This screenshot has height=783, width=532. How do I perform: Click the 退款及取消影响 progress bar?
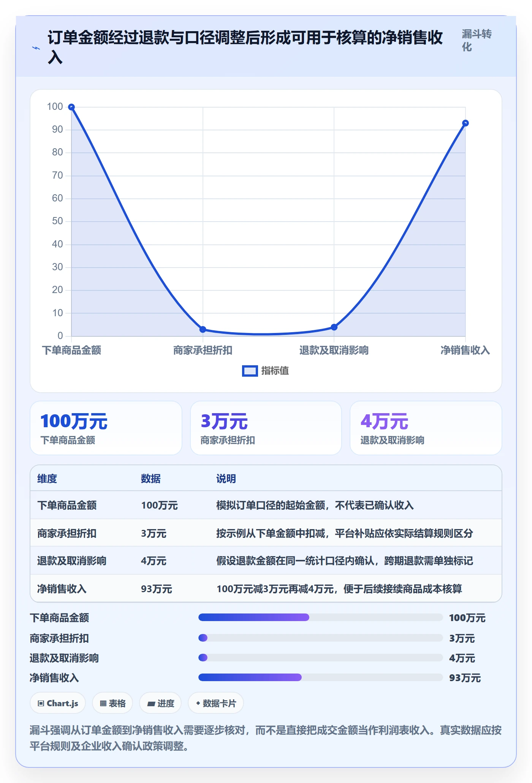tap(320, 658)
